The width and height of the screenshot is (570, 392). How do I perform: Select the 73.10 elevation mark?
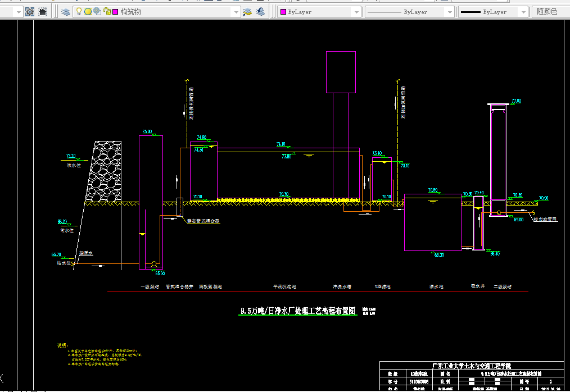[x=405, y=166]
